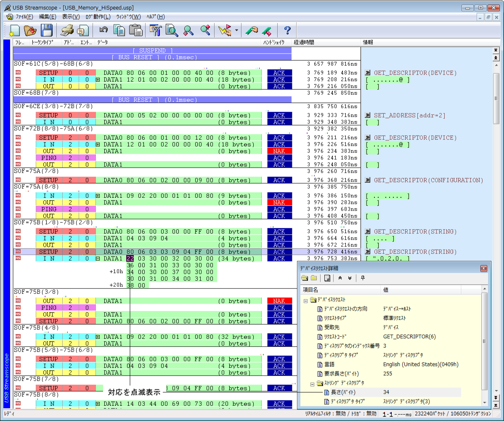Screen dimensions: 504x421
Task: Expand the DATA1 20 bytes packet data
Action: (98, 404)
